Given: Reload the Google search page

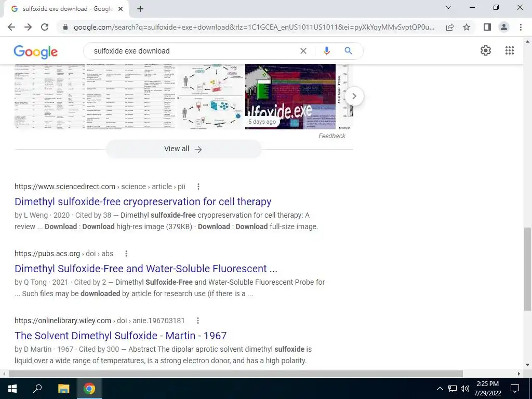Looking at the screenshot, I should click(x=45, y=27).
